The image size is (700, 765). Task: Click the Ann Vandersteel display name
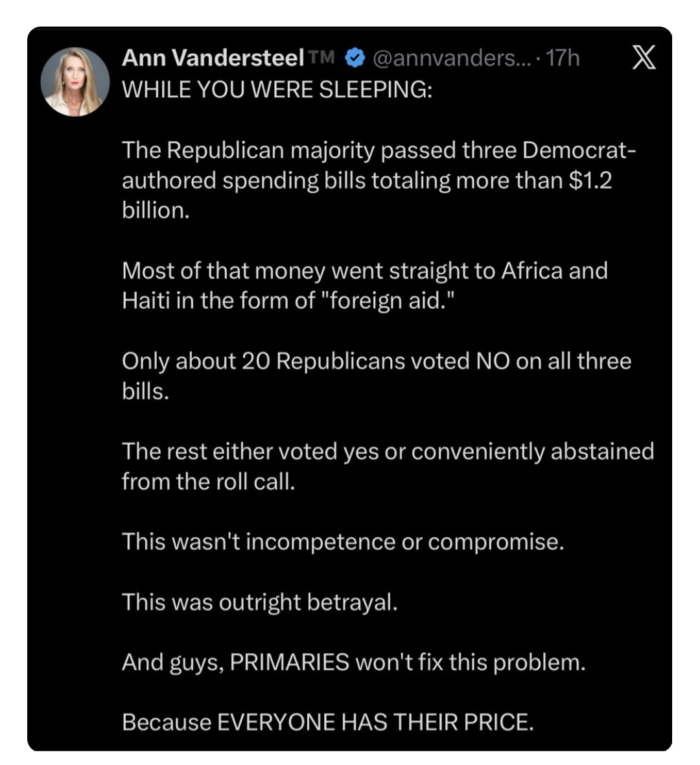213,58
